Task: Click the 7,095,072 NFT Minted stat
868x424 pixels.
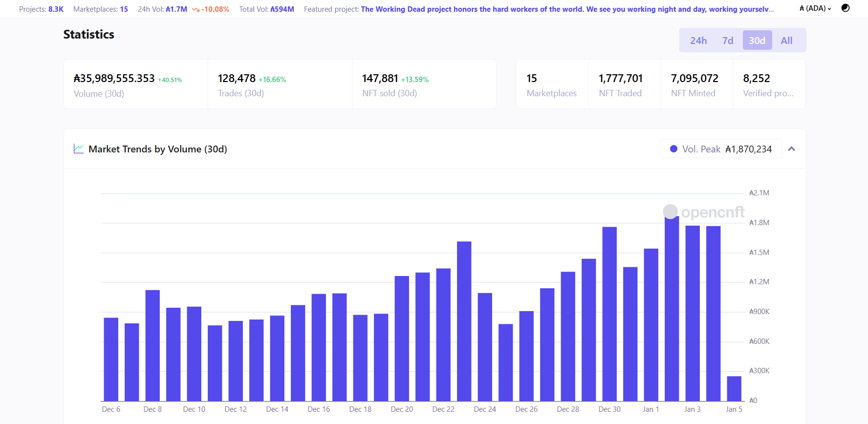Action: [x=694, y=78]
